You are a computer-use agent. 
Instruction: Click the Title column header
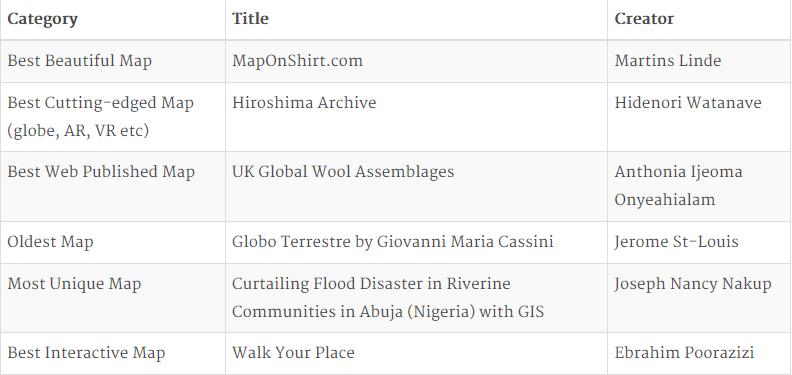[x=250, y=19]
